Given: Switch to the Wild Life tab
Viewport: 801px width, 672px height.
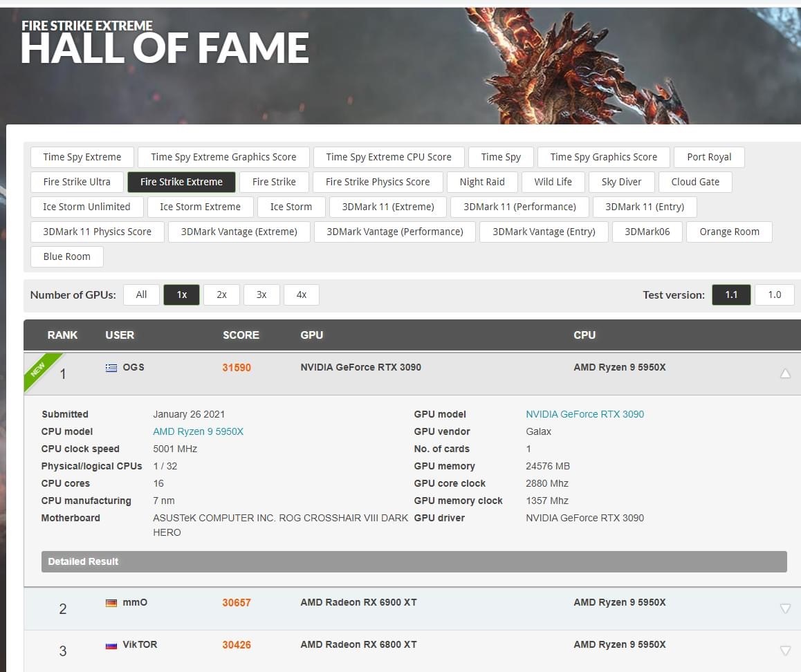Looking at the screenshot, I should point(553,183).
